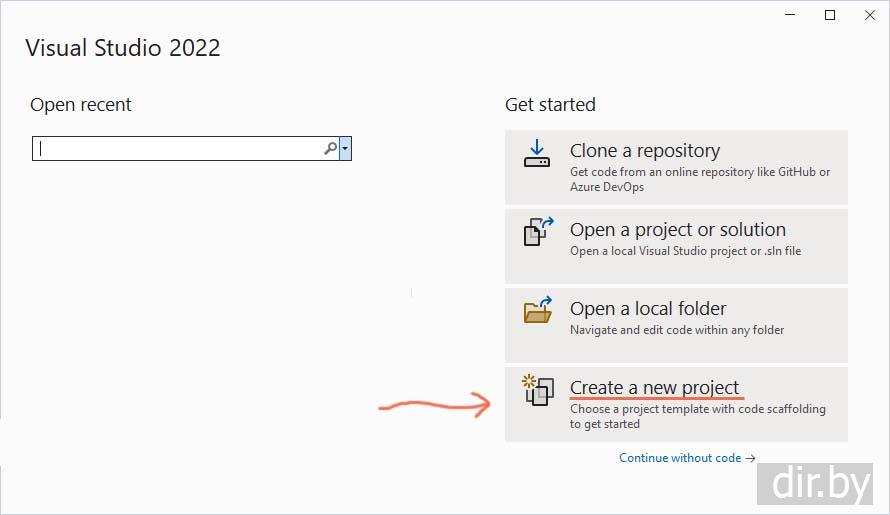Click the project template scaffolding description
The image size is (890, 515).
click(697, 416)
